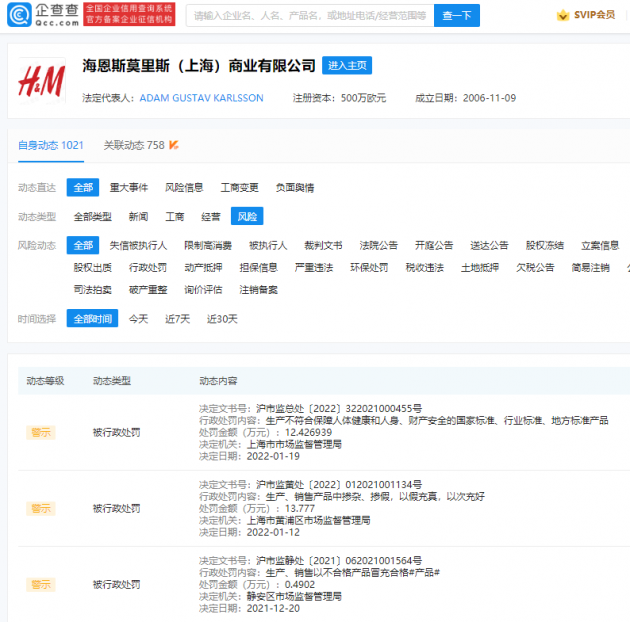Viewport: 630px width, 622px height.
Task: Focus the company search input field
Action: [310, 16]
